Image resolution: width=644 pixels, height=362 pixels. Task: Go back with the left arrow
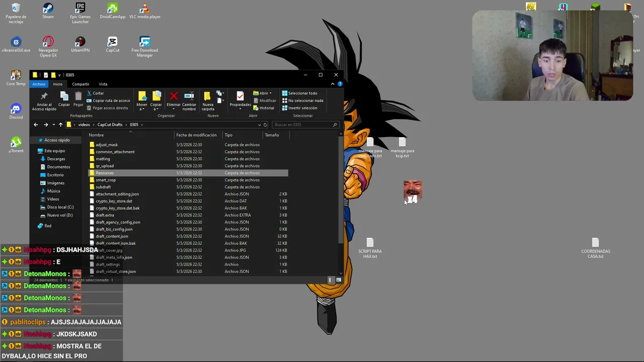pos(36,125)
